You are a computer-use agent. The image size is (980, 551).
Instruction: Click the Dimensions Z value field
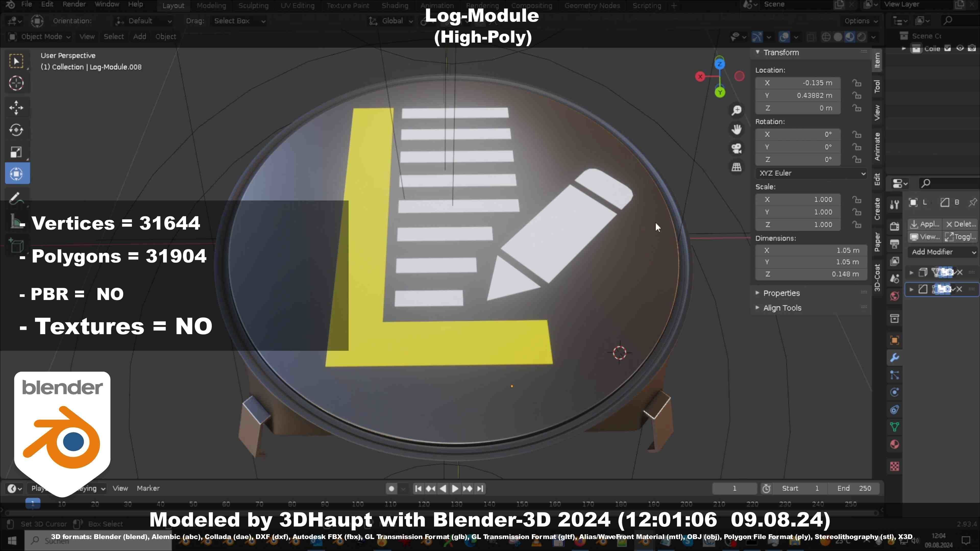click(x=811, y=274)
